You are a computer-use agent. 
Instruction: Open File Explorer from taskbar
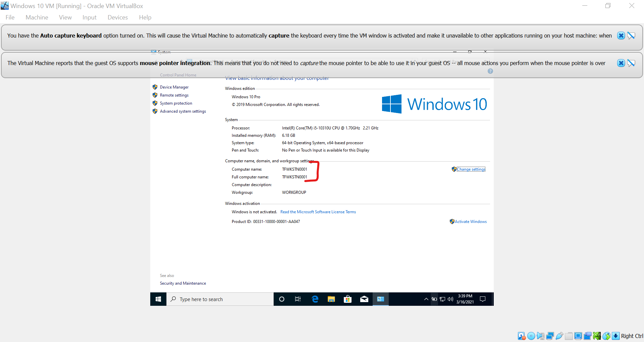point(331,299)
